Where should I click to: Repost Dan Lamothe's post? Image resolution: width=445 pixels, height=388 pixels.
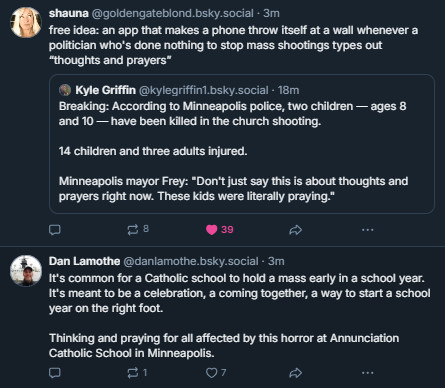point(137,372)
